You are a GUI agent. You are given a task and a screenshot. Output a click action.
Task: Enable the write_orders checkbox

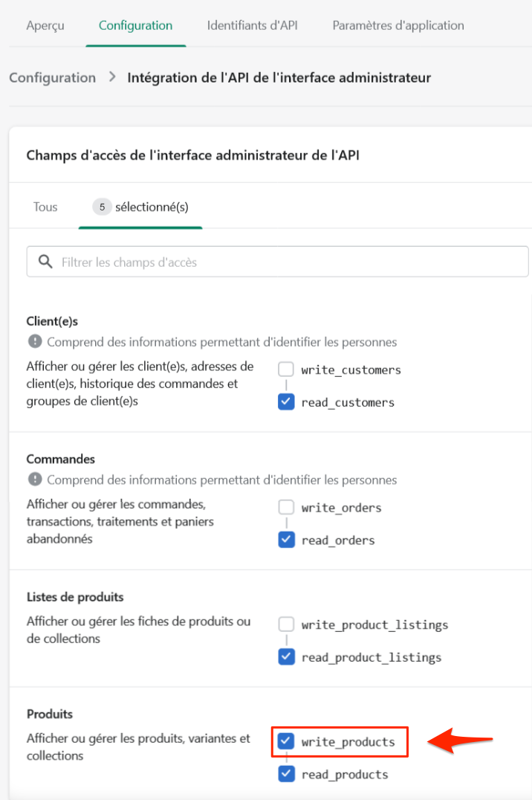click(286, 508)
